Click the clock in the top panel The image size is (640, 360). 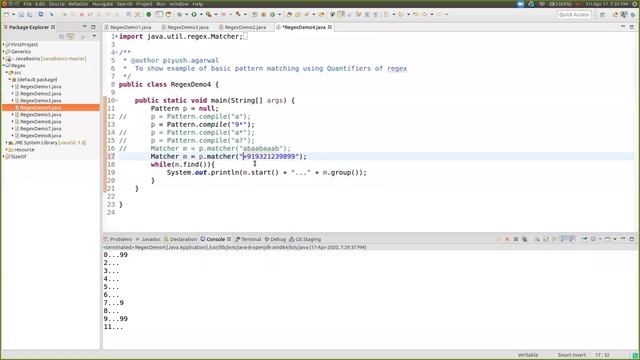[x=607, y=4]
